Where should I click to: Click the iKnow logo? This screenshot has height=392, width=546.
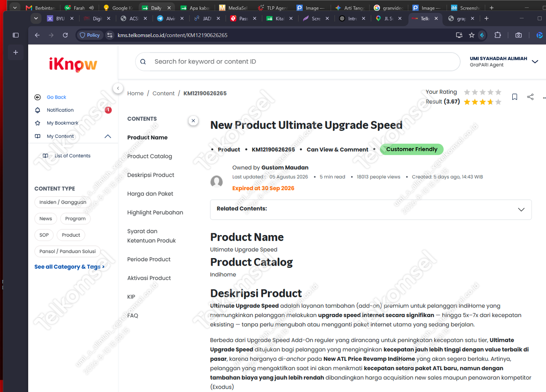pyautogui.click(x=73, y=64)
